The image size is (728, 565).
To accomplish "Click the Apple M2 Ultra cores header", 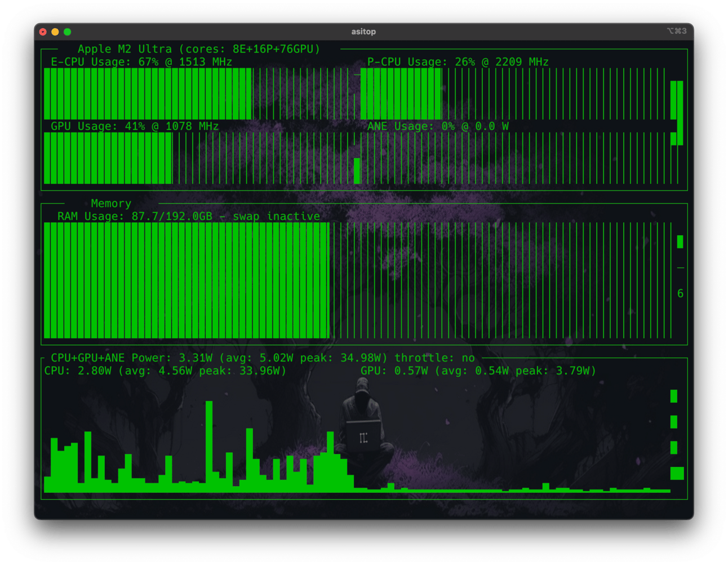I will click(x=199, y=49).
